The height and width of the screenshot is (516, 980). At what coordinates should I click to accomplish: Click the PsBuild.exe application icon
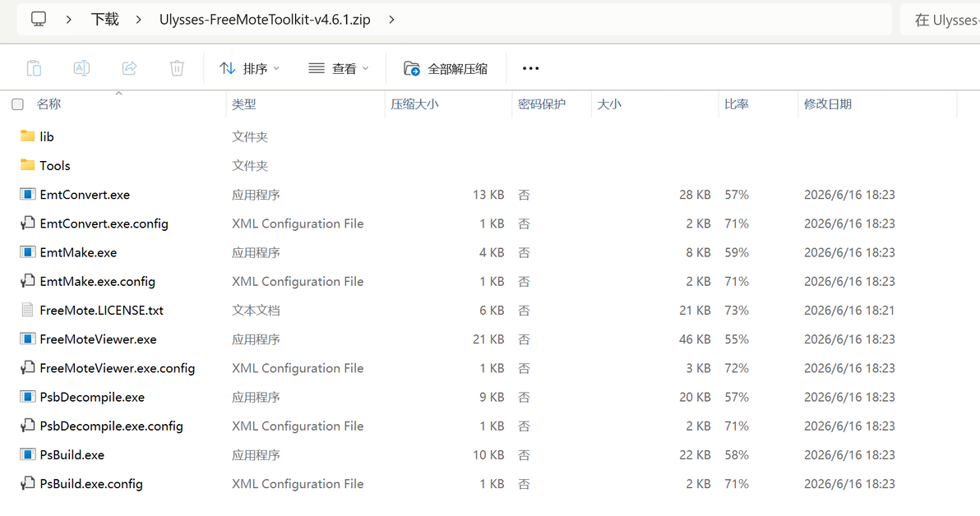tap(27, 454)
